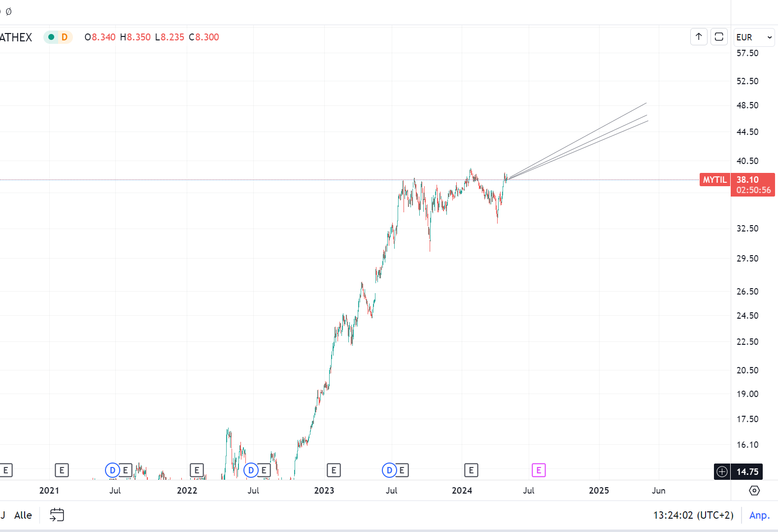
Task: Click the purple upcoming earnings E marker
Action: point(539,470)
